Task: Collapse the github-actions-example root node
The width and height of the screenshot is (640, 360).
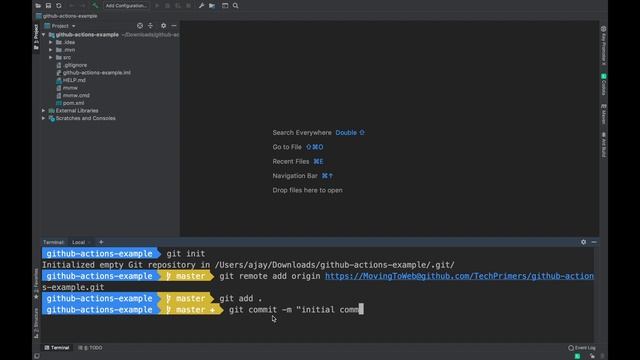Action: point(44,35)
